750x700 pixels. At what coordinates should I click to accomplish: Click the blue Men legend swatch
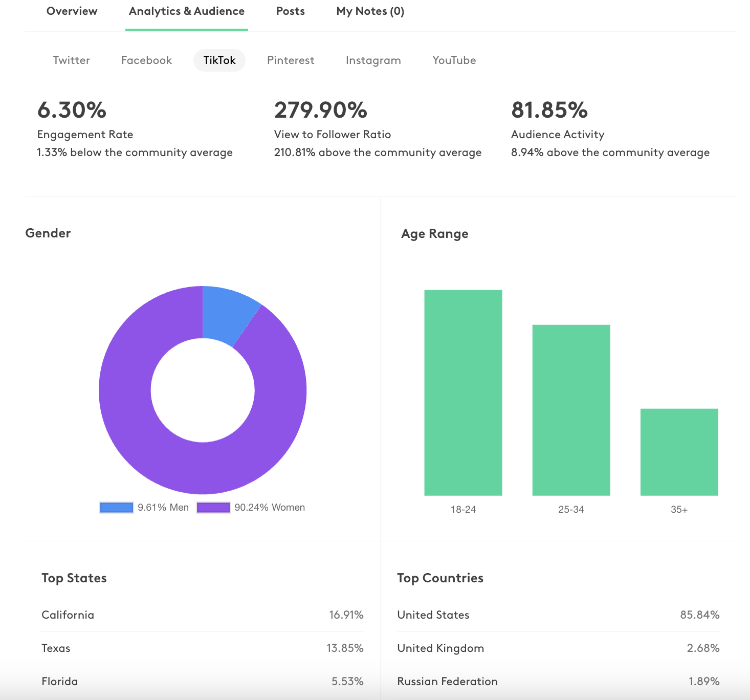pyautogui.click(x=117, y=508)
